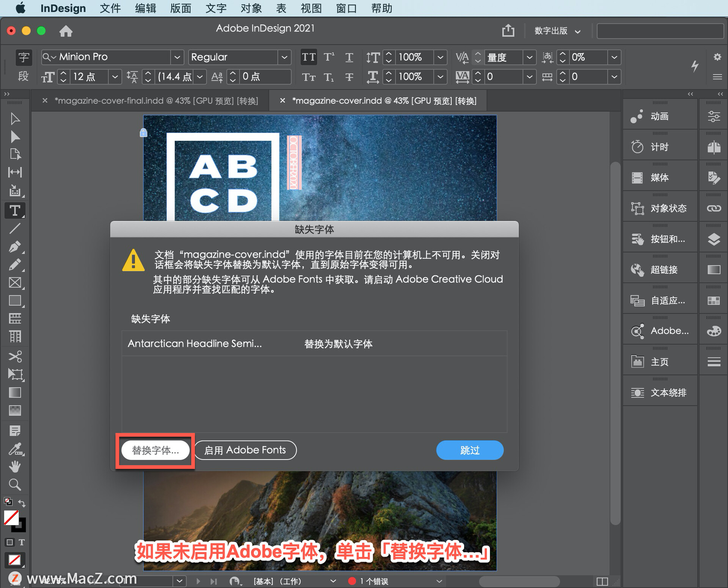This screenshot has height=588, width=728.
Task: Switch to Character formatting controls (字)
Action: pyautogui.click(x=24, y=57)
